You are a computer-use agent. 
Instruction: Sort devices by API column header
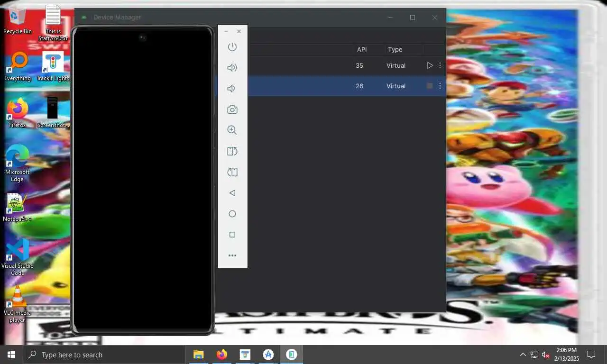[362, 49]
